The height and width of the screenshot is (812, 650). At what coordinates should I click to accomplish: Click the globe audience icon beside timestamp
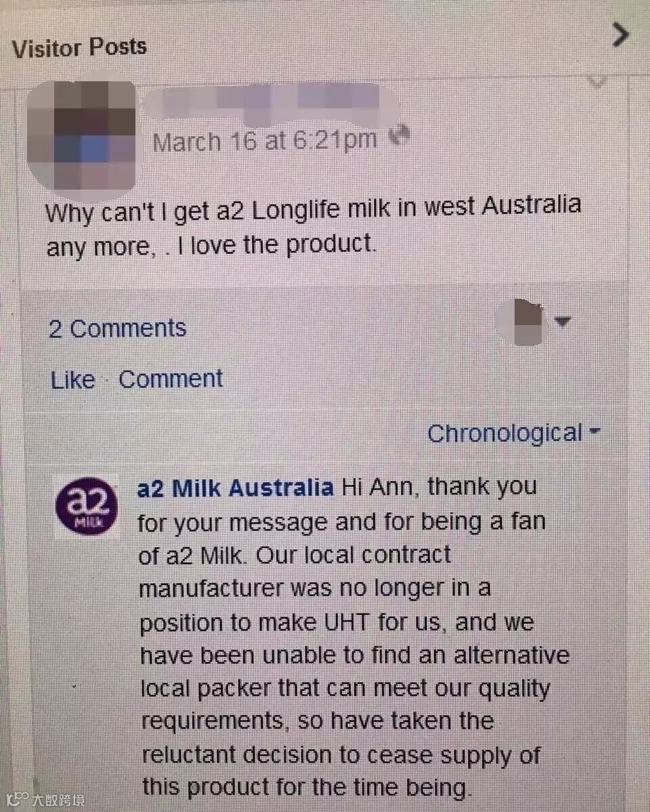400,135
